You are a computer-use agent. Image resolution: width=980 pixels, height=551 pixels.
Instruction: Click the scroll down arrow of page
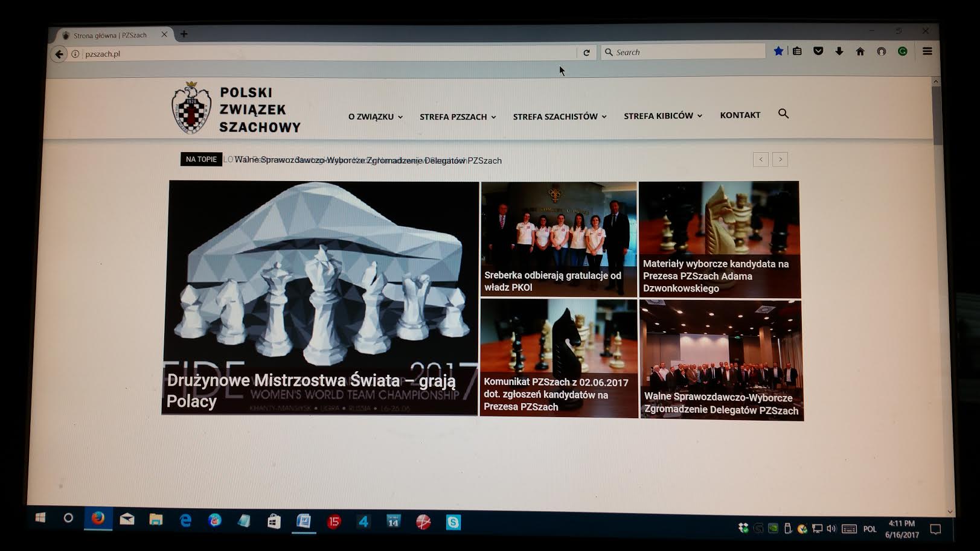(950, 512)
